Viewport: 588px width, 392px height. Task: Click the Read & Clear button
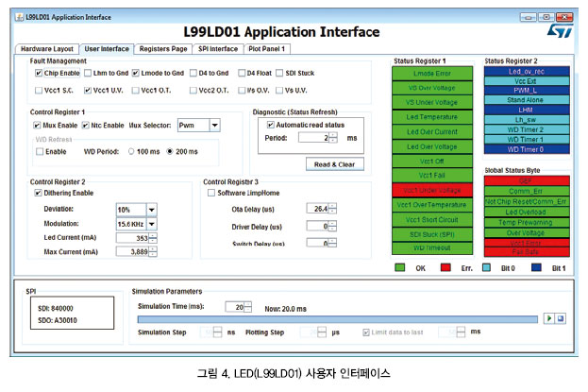[x=334, y=164]
